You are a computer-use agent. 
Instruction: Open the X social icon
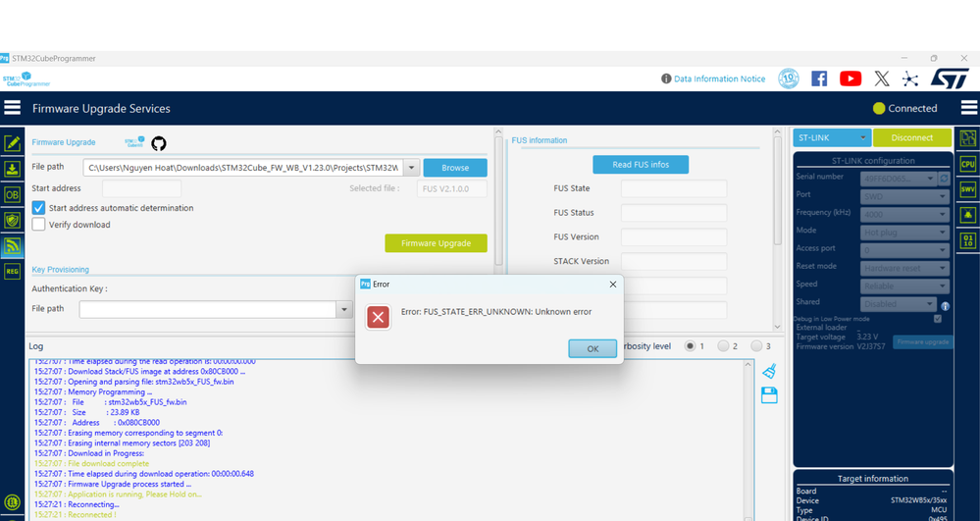click(882, 78)
